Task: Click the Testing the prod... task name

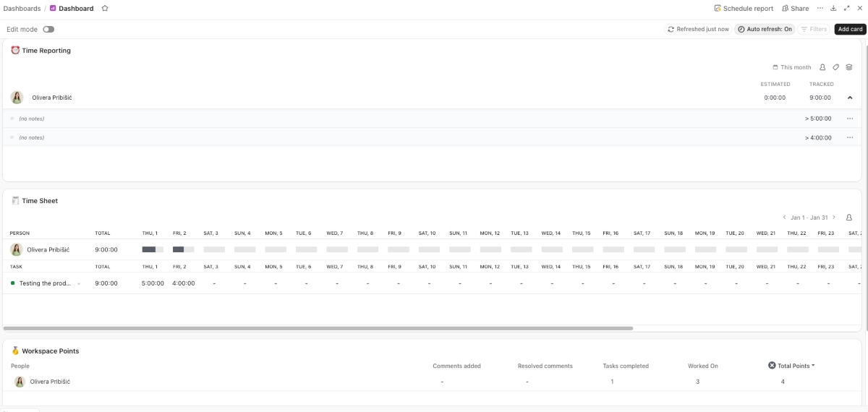Action: (x=45, y=283)
